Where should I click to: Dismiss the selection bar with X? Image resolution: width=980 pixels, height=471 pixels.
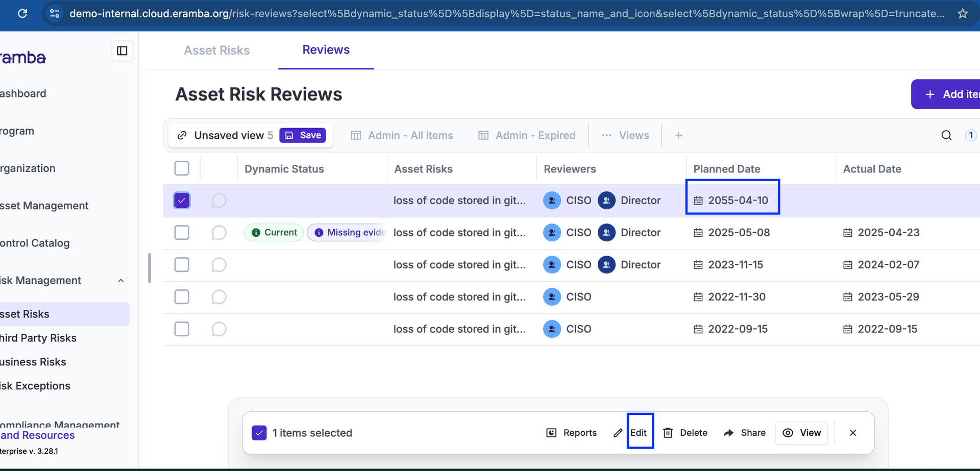point(853,433)
